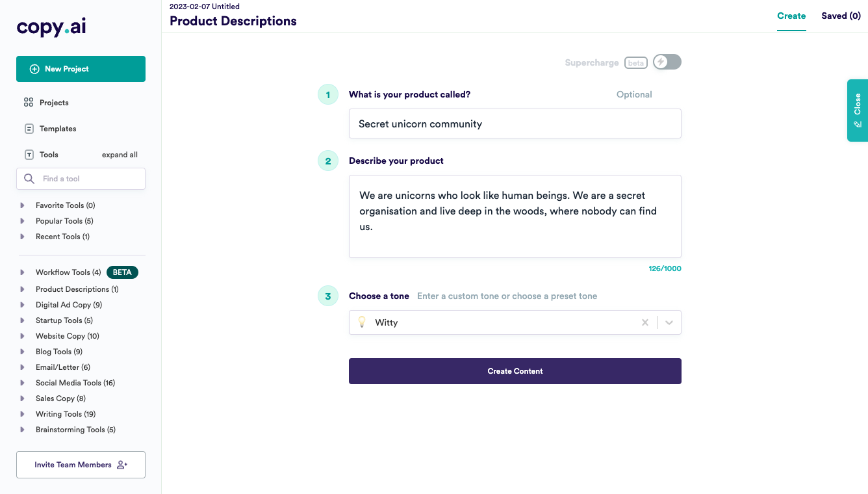868x494 pixels.
Task: Click the add-person icon on Invite Team Members
Action: 122,465
